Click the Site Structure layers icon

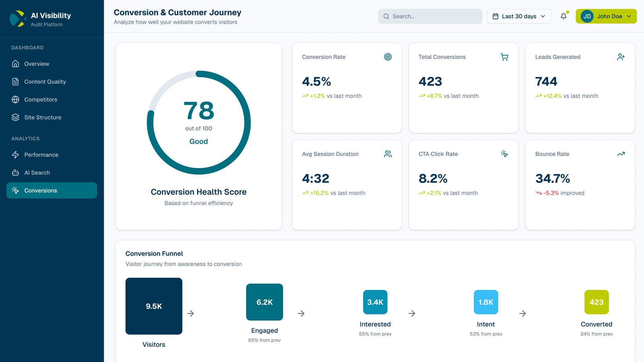click(15, 117)
